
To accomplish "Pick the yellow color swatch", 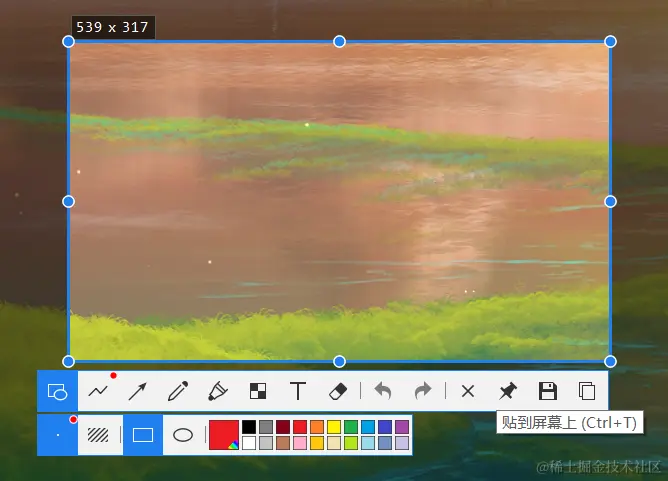I will (x=334, y=427).
